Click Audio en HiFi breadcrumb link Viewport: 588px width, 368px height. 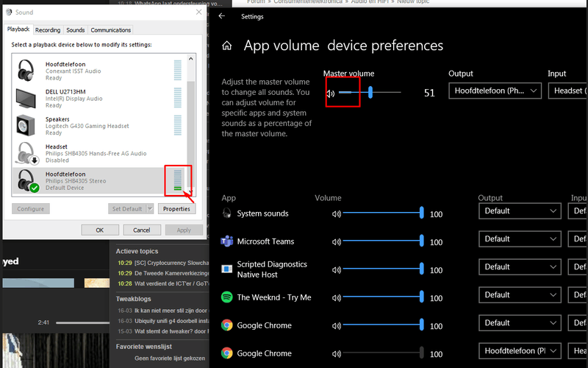point(370,2)
